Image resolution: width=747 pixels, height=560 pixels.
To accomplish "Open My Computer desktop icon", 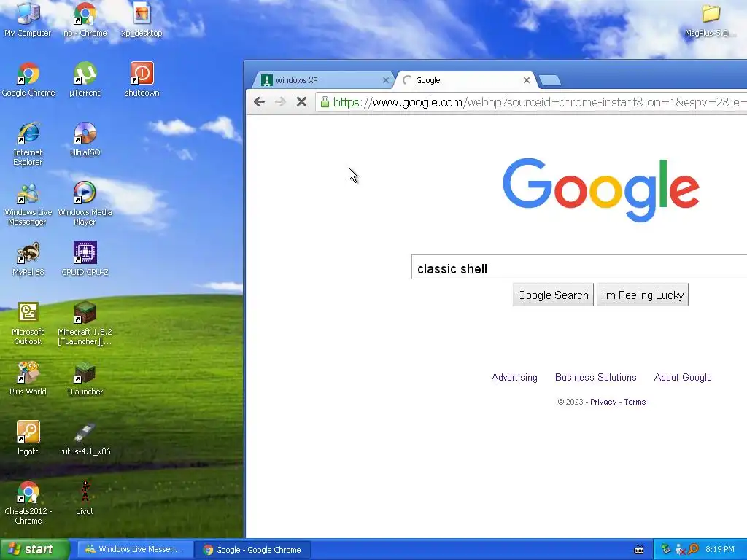I will click(x=28, y=19).
